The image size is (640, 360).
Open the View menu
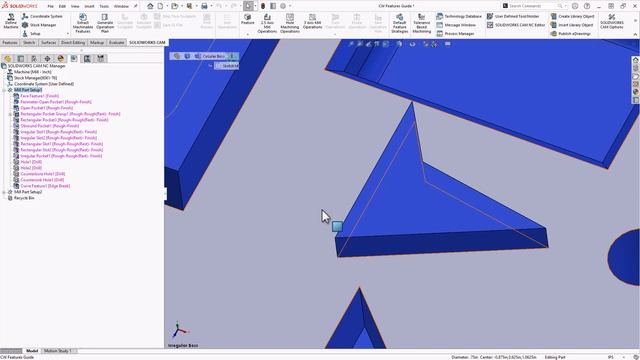coord(75,6)
